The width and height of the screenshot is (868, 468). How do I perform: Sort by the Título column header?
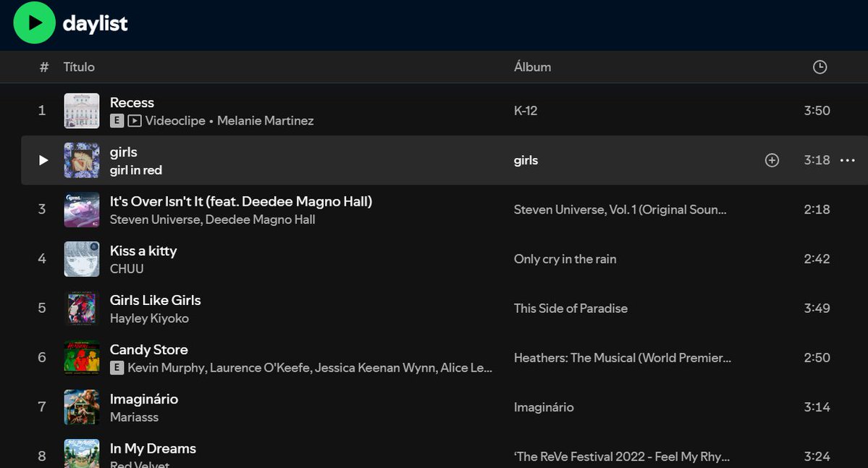(x=79, y=67)
